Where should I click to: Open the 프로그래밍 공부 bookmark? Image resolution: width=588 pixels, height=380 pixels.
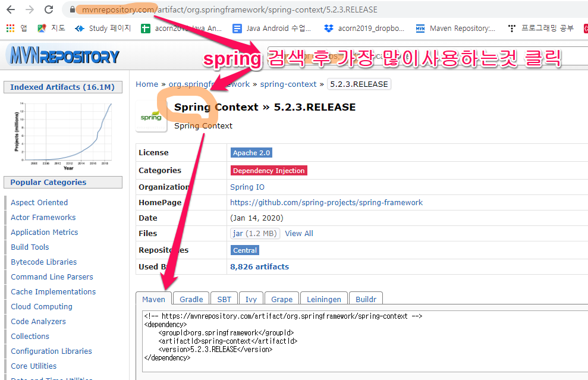(540, 28)
